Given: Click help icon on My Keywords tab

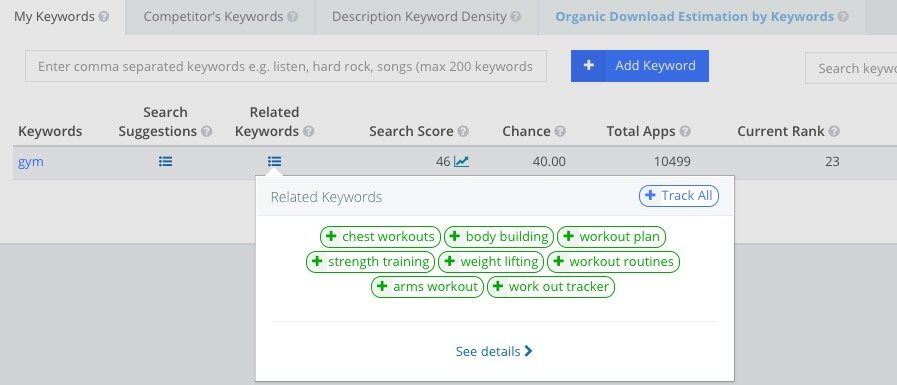Looking at the screenshot, I should [104, 17].
